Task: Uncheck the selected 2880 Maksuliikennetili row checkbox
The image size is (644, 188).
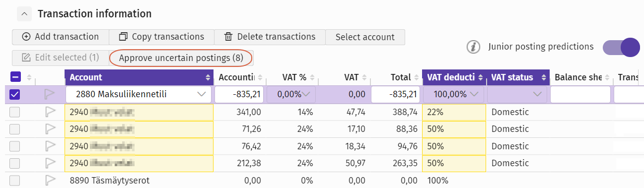Action: 15,94
